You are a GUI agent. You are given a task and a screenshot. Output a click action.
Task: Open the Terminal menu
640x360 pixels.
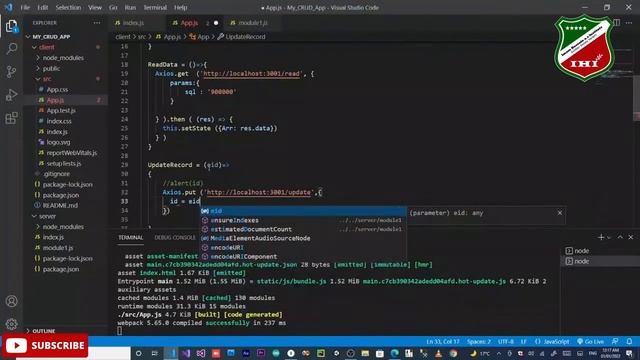click(155, 7)
